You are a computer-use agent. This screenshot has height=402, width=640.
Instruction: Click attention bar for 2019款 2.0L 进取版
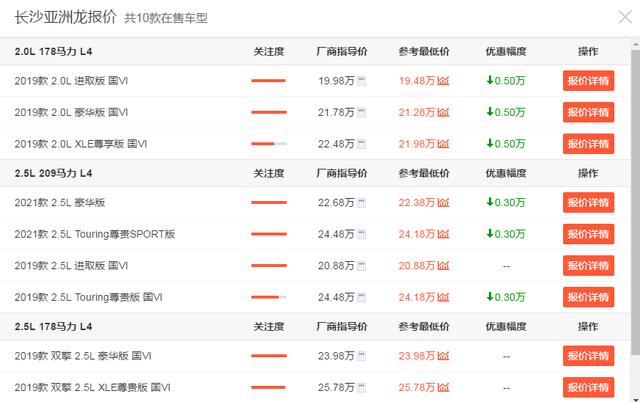(269, 81)
